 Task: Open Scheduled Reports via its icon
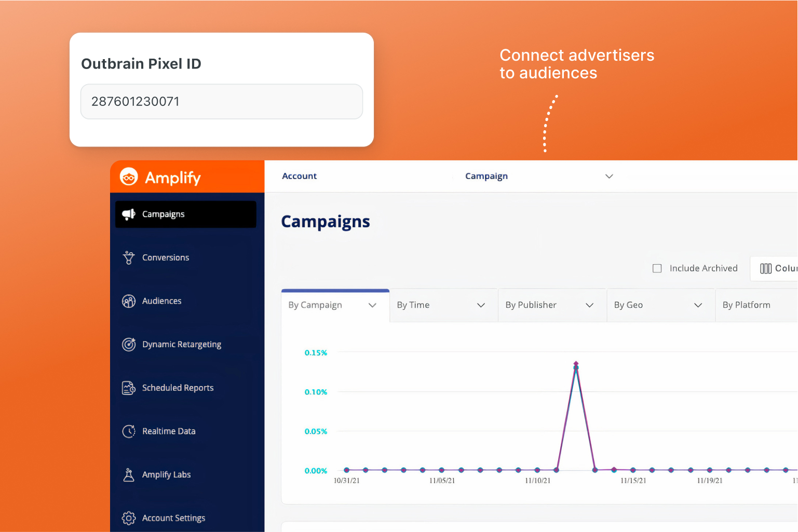pos(129,388)
